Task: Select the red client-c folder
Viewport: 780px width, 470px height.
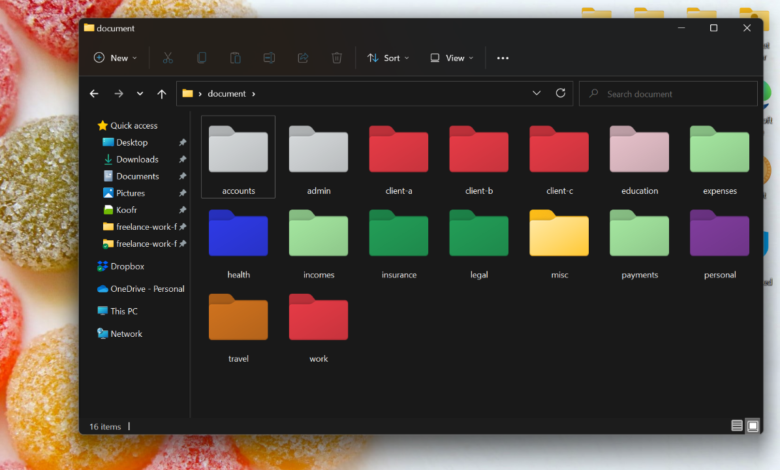Action: click(559, 160)
